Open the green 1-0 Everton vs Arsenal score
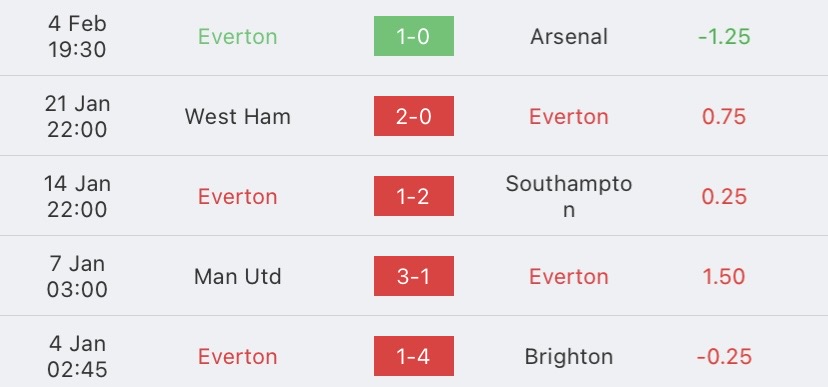The image size is (828, 387). (x=413, y=36)
